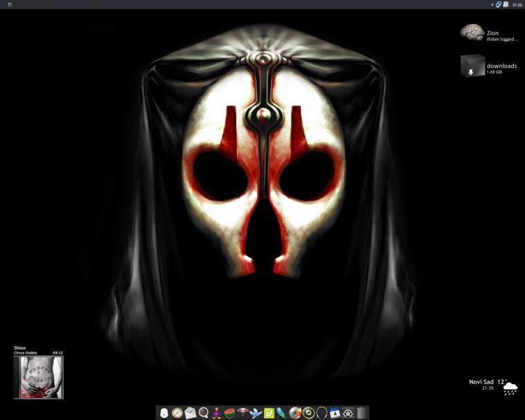Viewport: 525px width, 420px height.
Task: Launch the blue bird dock icon
Action: point(256,412)
